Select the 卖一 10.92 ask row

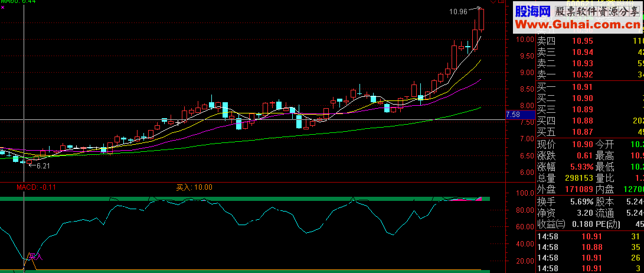(590, 75)
